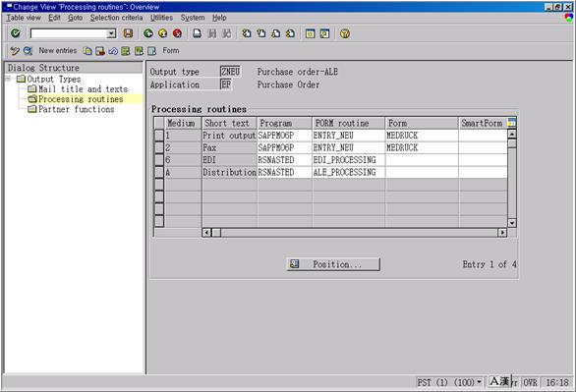
Task: Open the Utilities menu
Action: (x=161, y=18)
